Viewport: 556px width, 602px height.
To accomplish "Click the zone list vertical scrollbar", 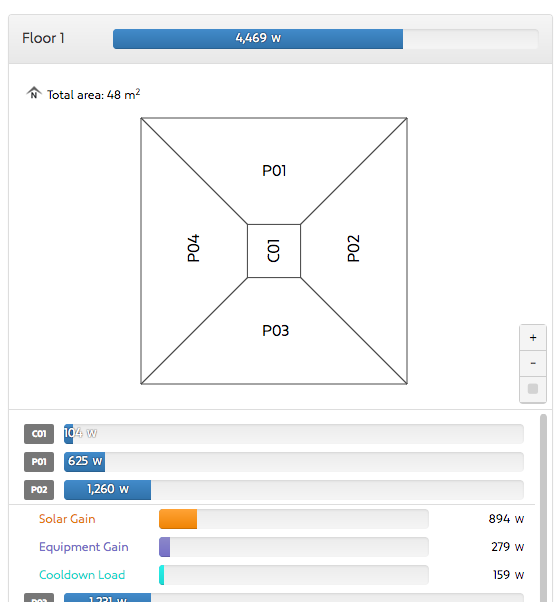I will coord(543,508).
